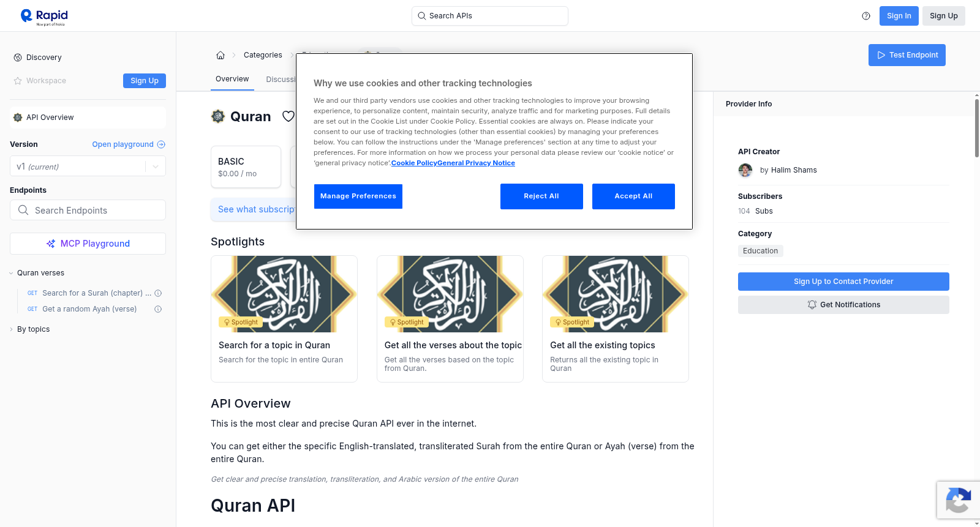Open the Cookie Policy link
This screenshot has width=980, height=527.
click(x=414, y=163)
